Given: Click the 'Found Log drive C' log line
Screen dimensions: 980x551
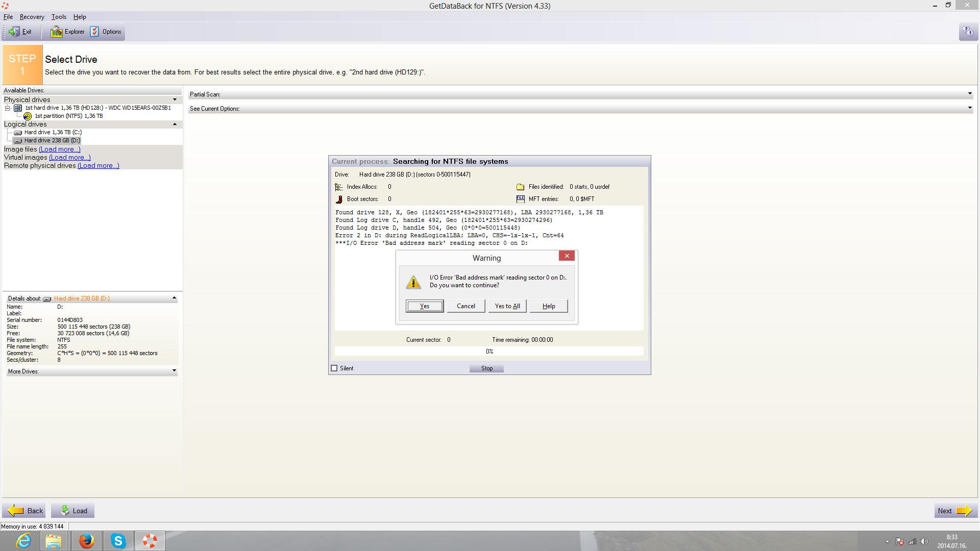Looking at the screenshot, I should point(444,220).
